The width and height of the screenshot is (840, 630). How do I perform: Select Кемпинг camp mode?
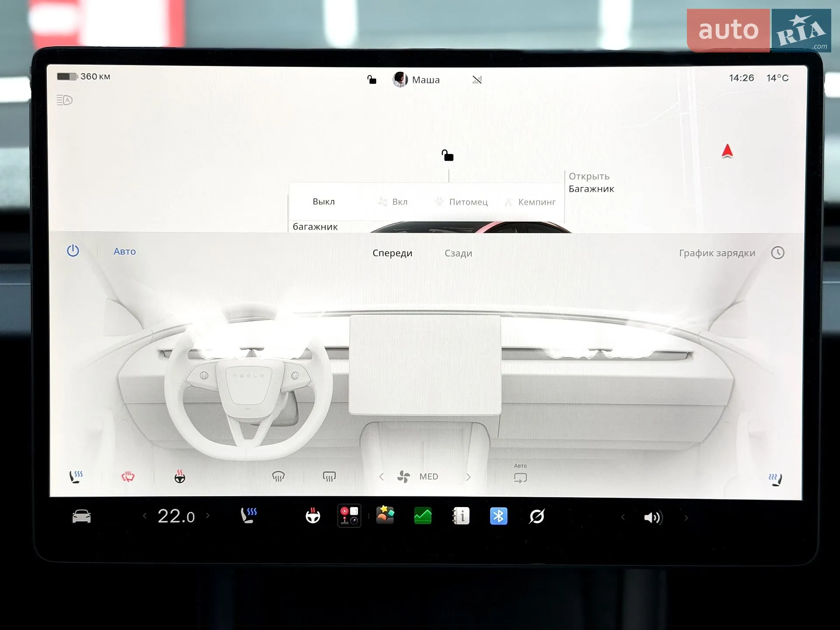[530, 202]
